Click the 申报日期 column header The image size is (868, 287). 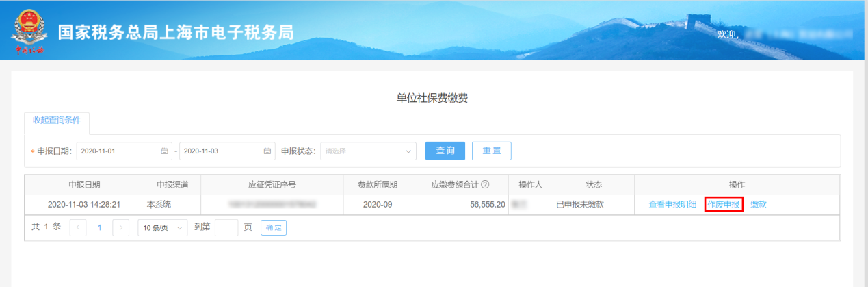click(85, 185)
